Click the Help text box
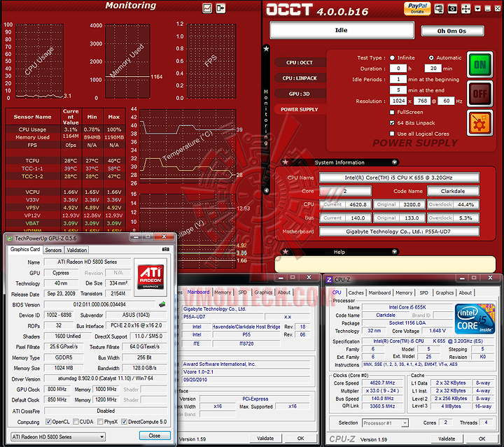The width and height of the screenshot is (504, 447). (385, 264)
